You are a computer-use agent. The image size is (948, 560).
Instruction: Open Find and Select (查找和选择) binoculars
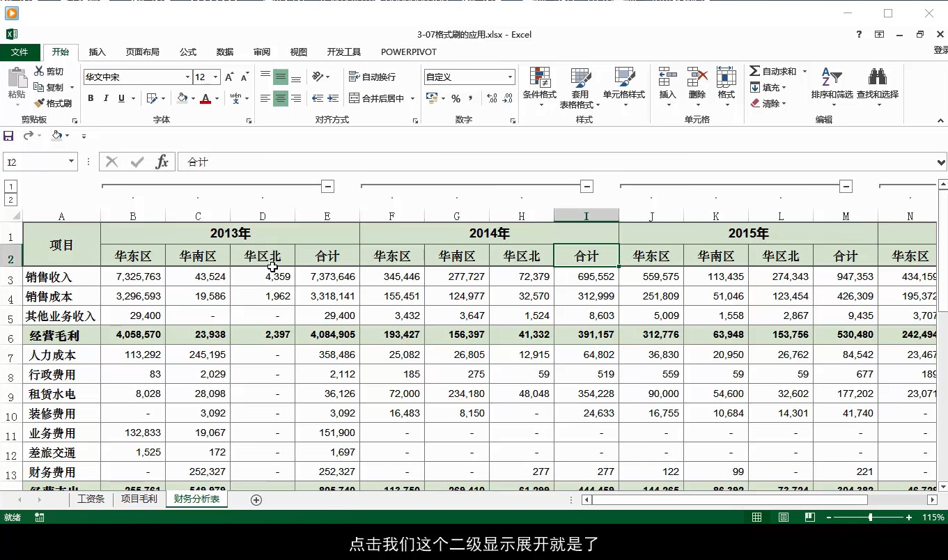(x=877, y=87)
